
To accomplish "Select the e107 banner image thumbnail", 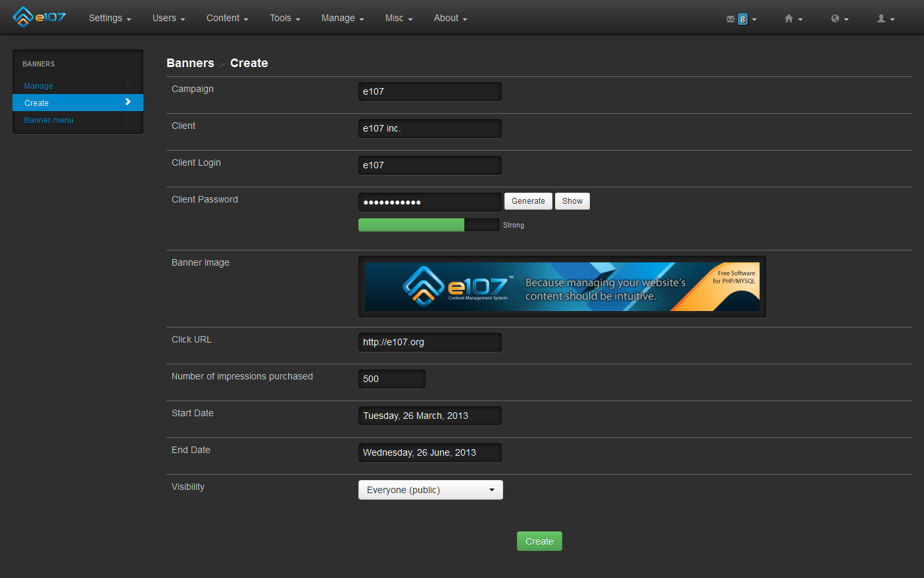I will point(562,287).
